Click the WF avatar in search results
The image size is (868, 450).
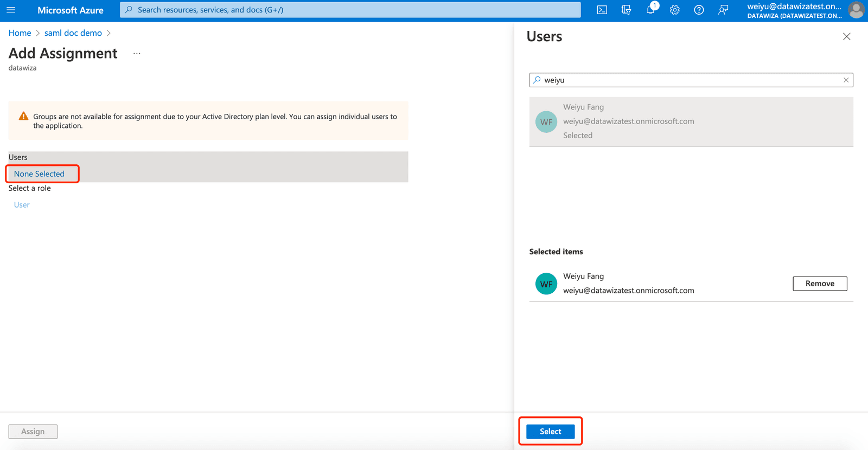click(x=546, y=121)
